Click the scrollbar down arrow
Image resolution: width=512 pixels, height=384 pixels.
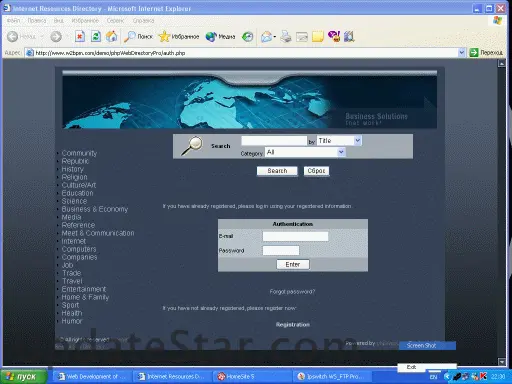[x=502, y=361]
